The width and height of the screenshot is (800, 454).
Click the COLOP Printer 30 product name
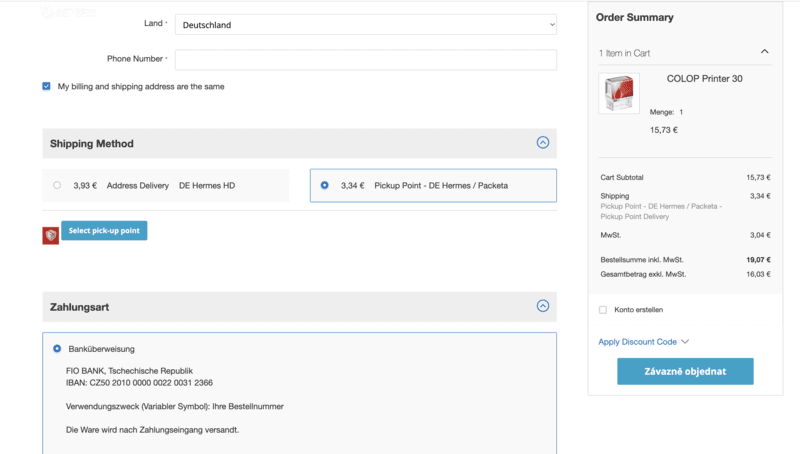(x=704, y=79)
